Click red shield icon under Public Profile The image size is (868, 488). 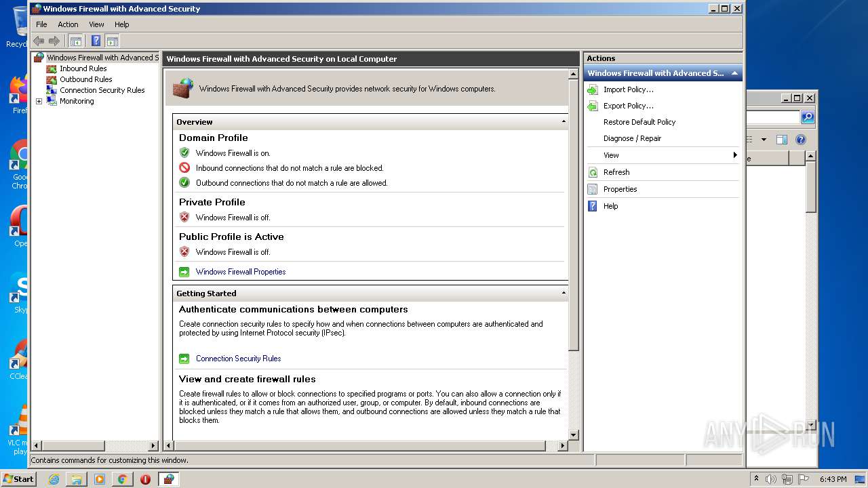click(184, 251)
